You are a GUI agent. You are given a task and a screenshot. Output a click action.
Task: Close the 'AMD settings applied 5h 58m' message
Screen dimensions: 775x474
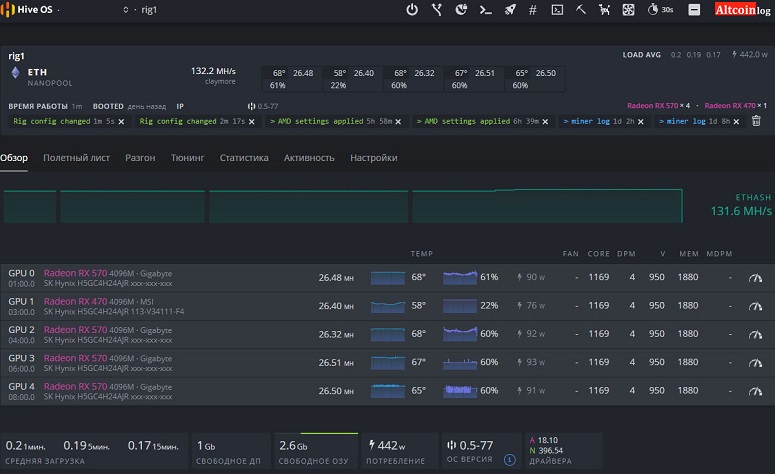[x=398, y=121]
